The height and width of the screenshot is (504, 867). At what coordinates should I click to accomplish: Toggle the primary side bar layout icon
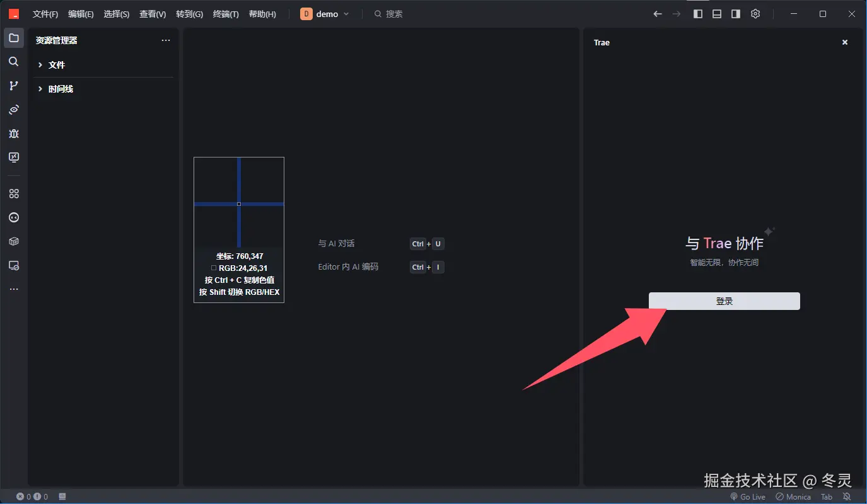pyautogui.click(x=698, y=14)
